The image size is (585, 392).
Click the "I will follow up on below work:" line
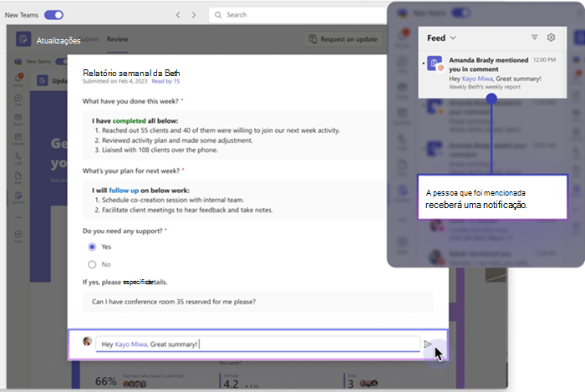click(x=140, y=191)
